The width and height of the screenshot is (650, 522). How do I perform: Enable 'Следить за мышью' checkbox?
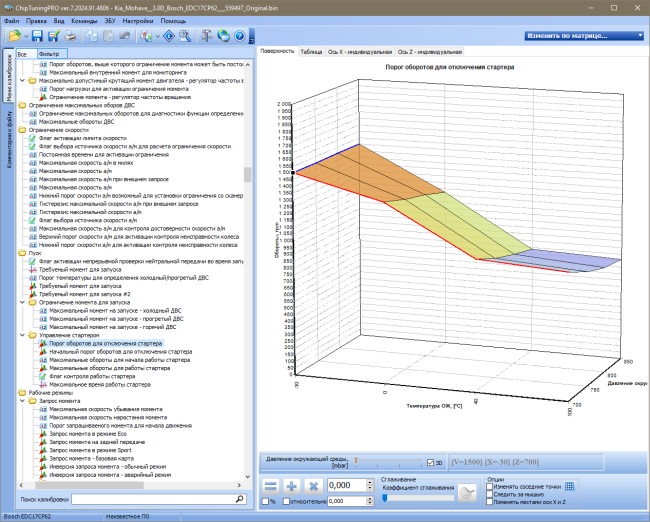click(x=490, y=494)
